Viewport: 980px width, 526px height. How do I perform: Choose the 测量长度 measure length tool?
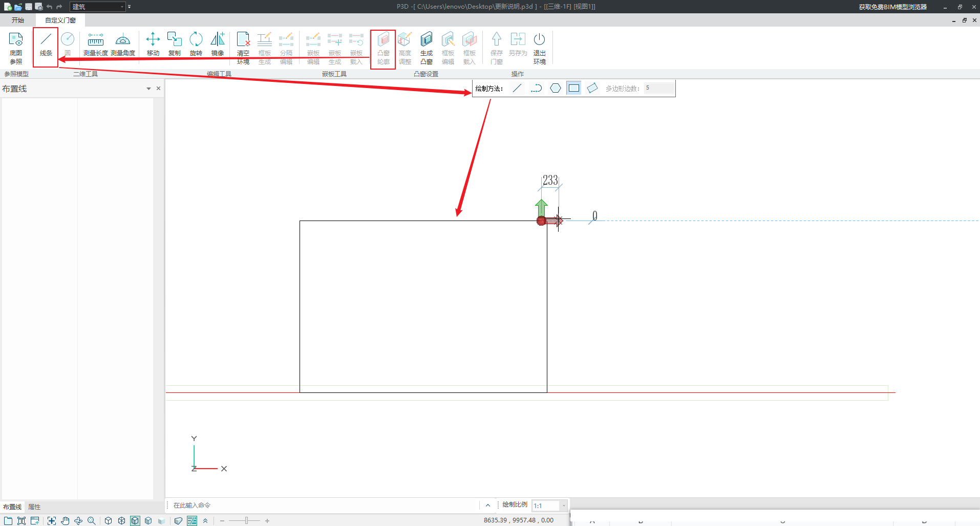(x=96, y=45)
